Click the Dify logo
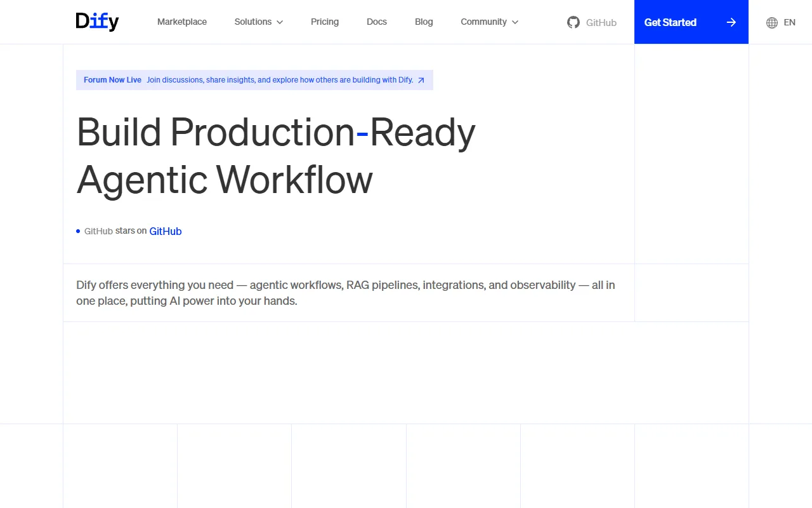The height and width of the screenshot is (508, 812). click(97, 22)
